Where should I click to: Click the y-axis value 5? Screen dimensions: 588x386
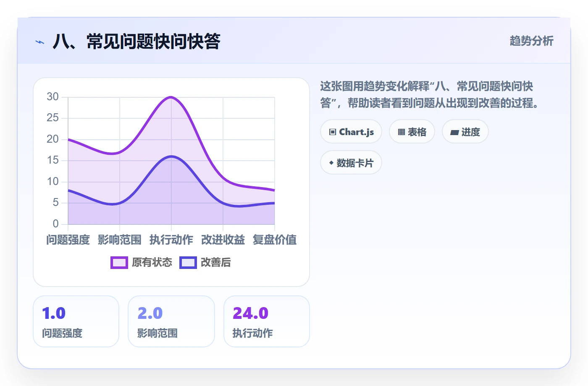[55, 203]
